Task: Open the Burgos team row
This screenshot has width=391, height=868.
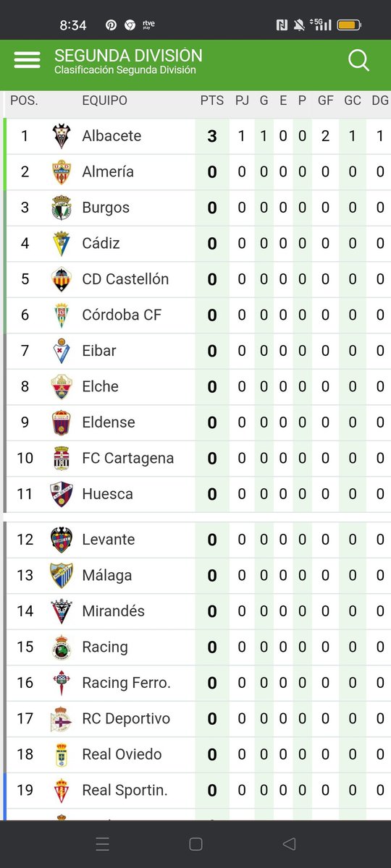Action: pyautogui.click(x=198, y=208)
